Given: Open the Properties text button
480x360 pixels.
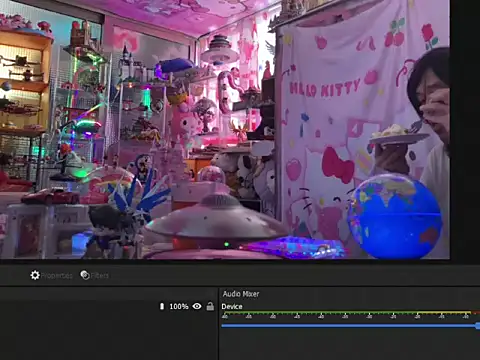Looking at the screenshot, I should point(57,276).
